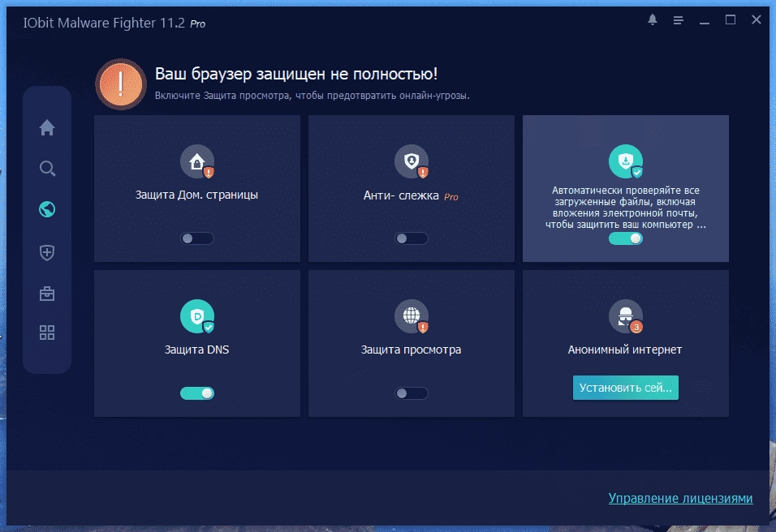Maximize the IObit window
This screenshot has width=776, height=532.
tap(730, 19)
